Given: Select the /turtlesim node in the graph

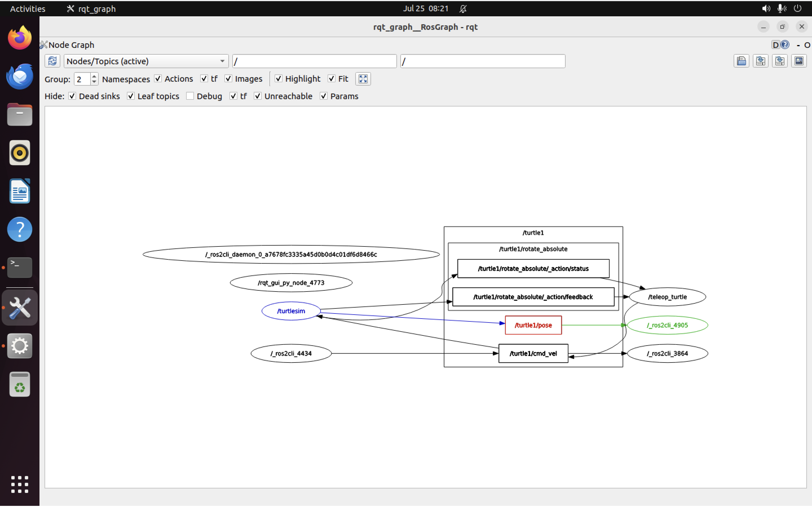Looking at the screenshot, I should (291, 311).
